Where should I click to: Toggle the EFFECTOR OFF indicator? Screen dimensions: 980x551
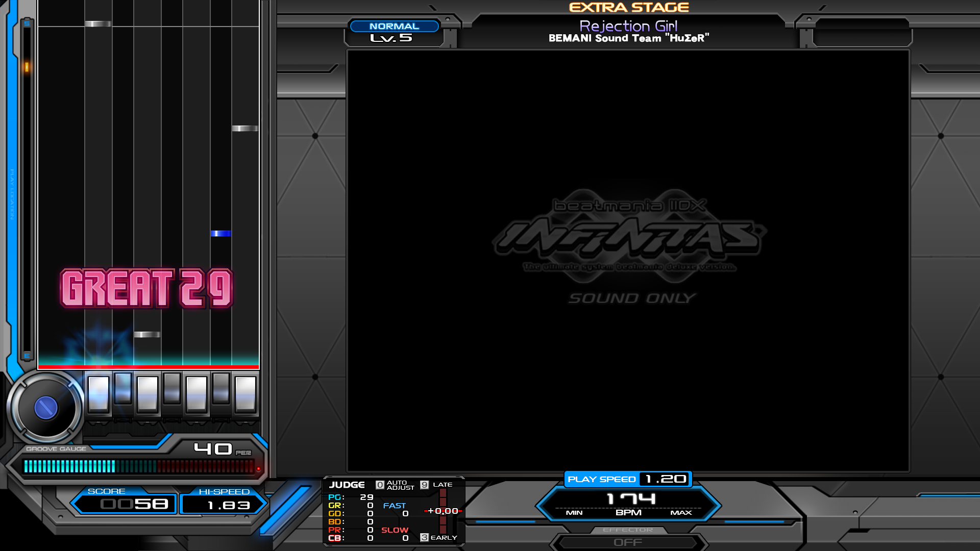coord(628,542)
